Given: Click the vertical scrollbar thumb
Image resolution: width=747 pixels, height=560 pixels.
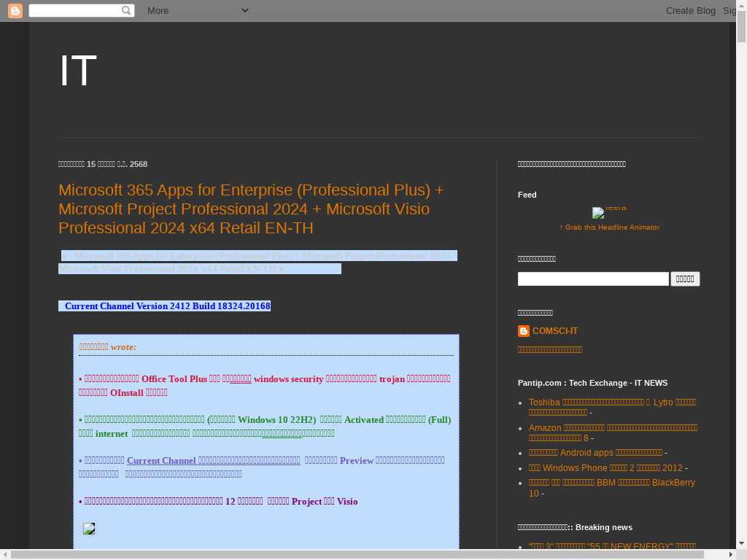Looking at the screenshot, I should pos(741,27).
